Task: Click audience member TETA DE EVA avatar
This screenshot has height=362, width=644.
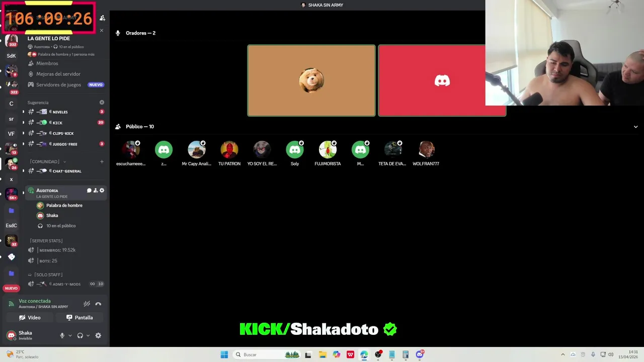Action: 393,150
